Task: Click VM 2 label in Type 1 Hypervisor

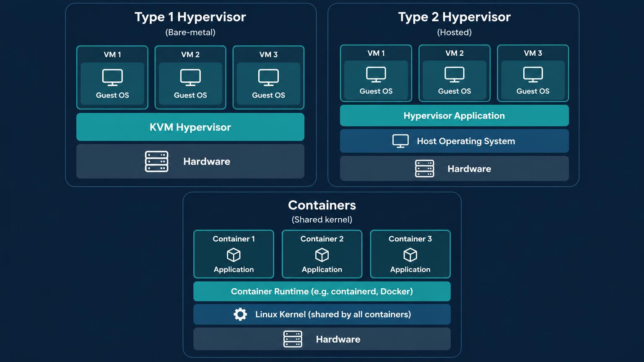Action: pyautogui.click(x=190, y=54)
